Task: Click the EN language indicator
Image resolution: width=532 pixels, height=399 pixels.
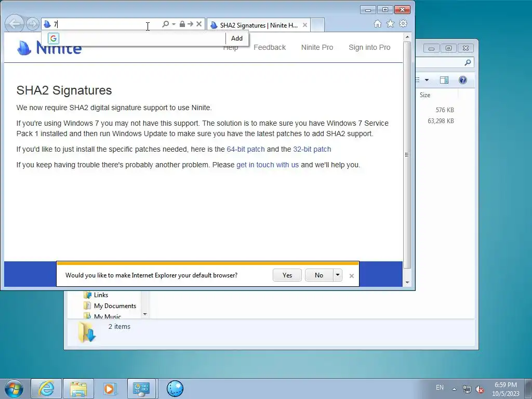Action: click(440, 388)
